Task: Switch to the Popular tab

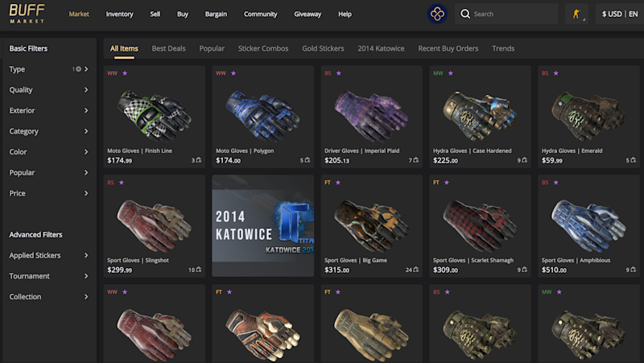Action: click(x=212, y=48)
